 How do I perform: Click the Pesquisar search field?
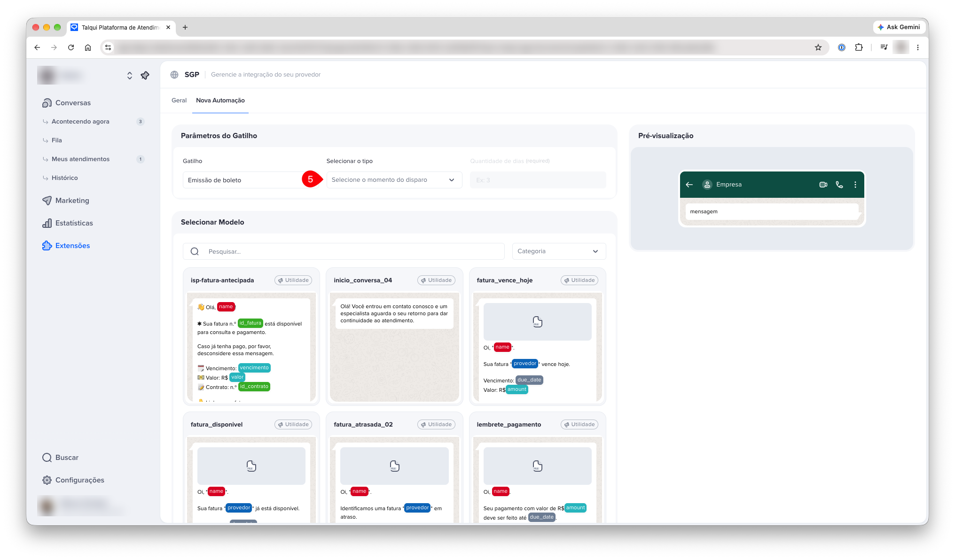point(344,251)
